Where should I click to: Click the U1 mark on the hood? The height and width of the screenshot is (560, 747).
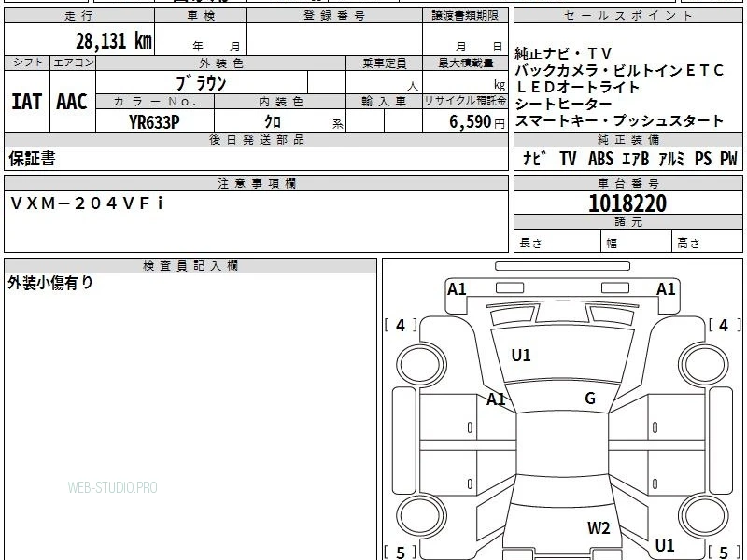click(x=521, y=356)
